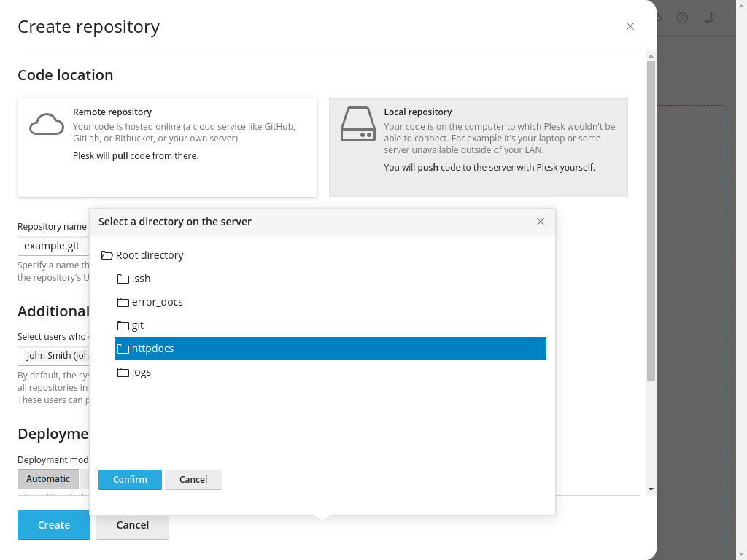747x560 pixels.
Task: Click the dialog's vertical scrollbar
Action: point(651,219)
